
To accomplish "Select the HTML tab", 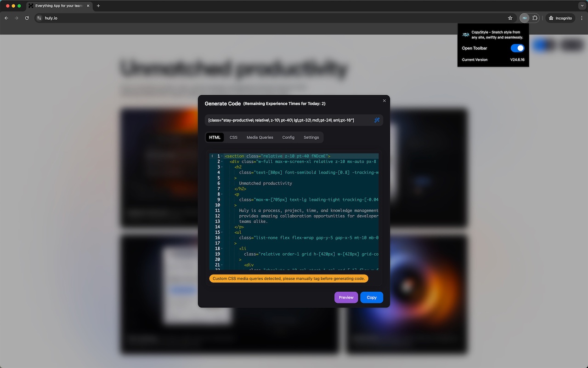I will tap(215, 138).
